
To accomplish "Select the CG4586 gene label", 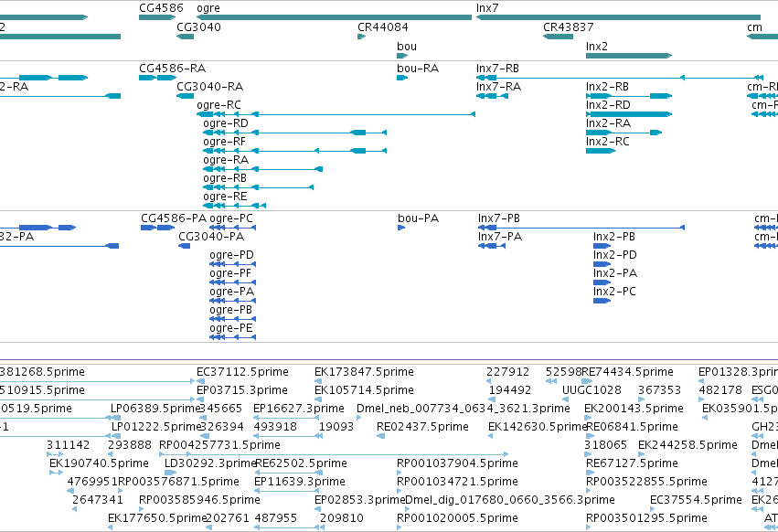I will (161, 8).
